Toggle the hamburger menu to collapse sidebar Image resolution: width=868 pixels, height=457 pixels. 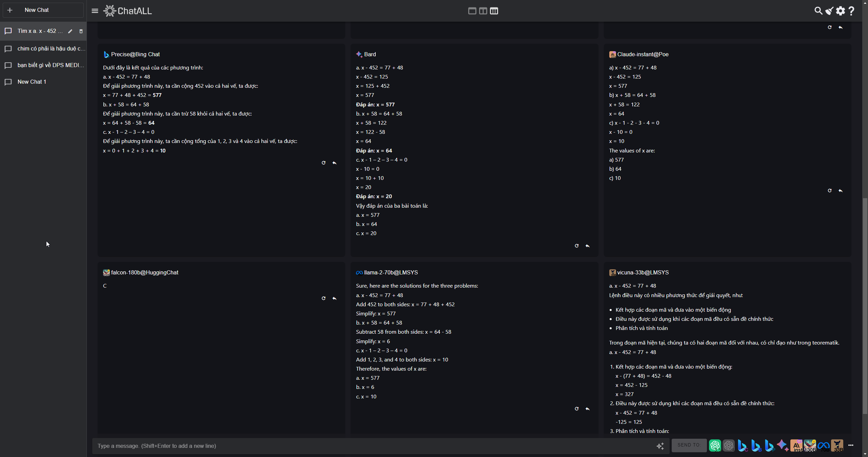pyautogui.click(x=95, y=11)
